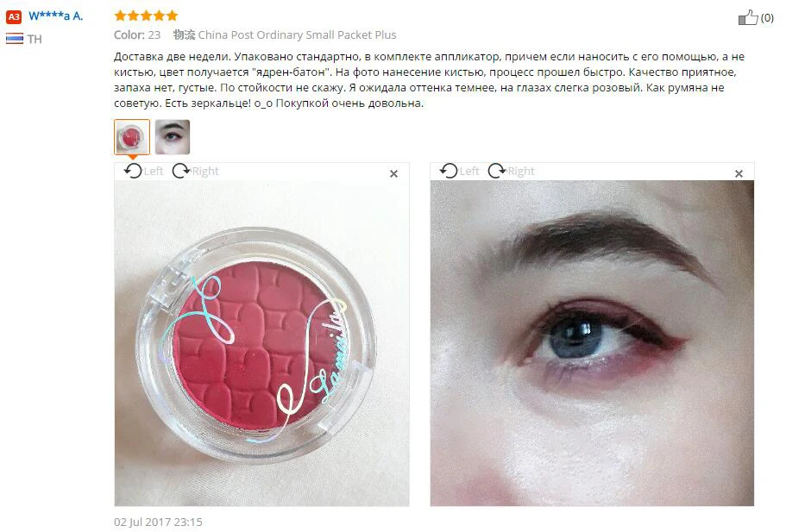Click the 'Left' label above eye photo

point(469,172)
